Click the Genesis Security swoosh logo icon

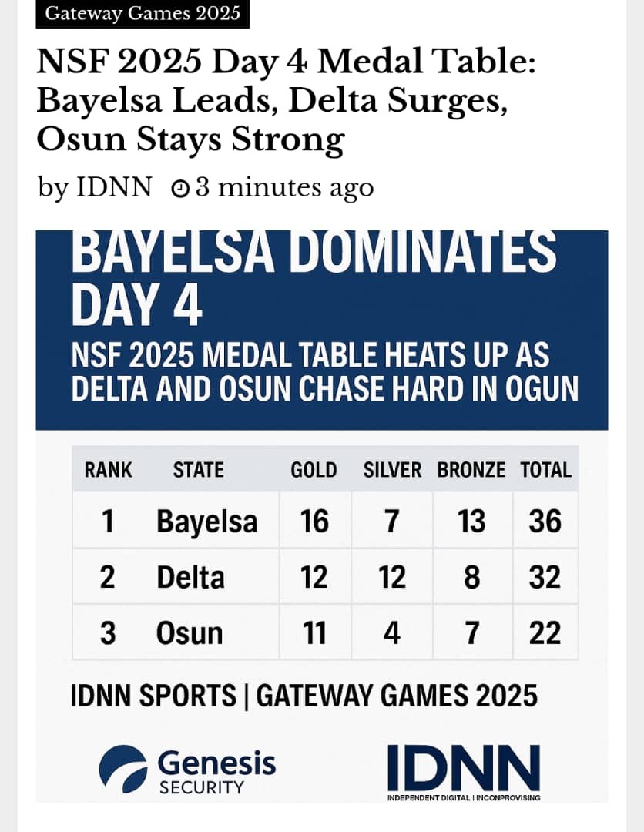pyautogui.click(x=123, y=769)
